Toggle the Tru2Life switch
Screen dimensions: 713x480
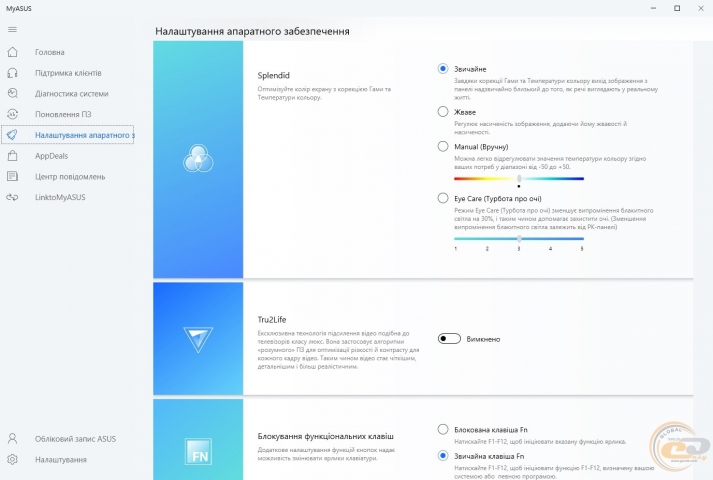449,339
